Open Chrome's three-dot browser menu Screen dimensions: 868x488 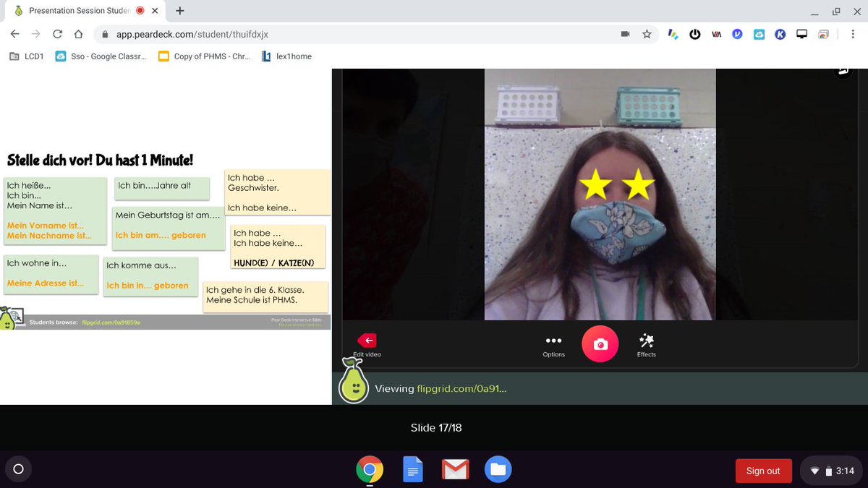[854, 34]
